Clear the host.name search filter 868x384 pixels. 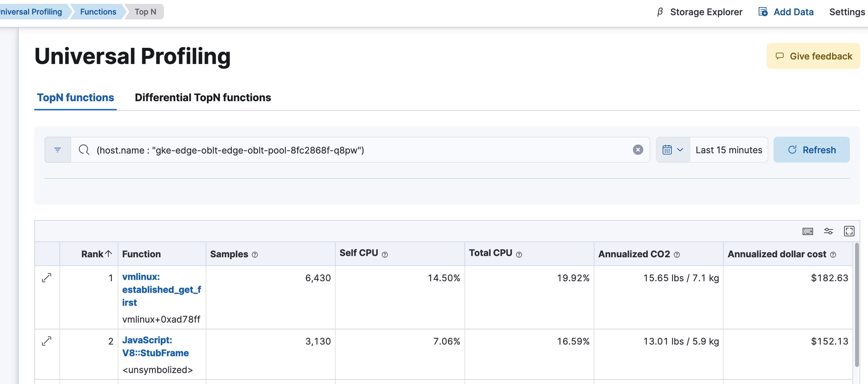[638, 149]
